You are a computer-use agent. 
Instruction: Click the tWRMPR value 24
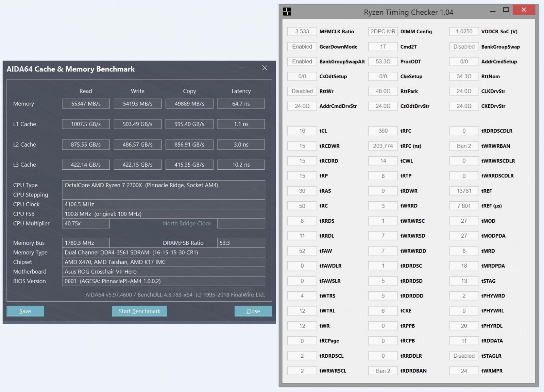(x=464, y=371)
